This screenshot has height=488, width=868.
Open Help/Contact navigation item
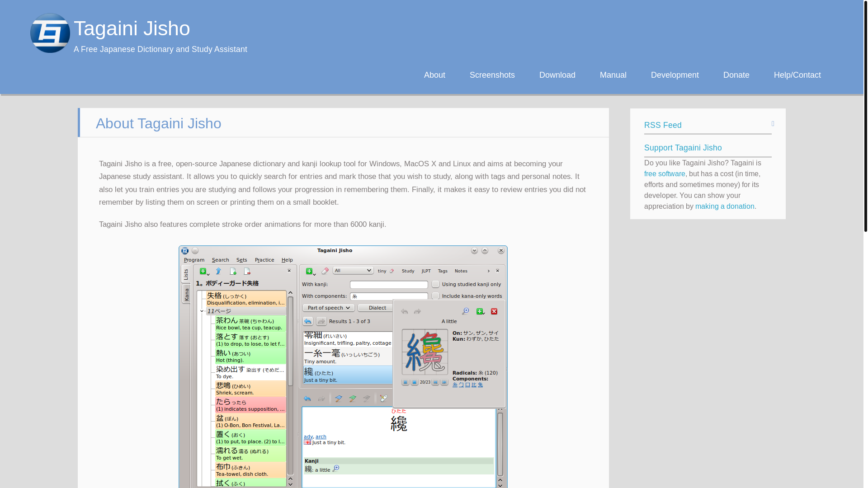coord(797,75)
